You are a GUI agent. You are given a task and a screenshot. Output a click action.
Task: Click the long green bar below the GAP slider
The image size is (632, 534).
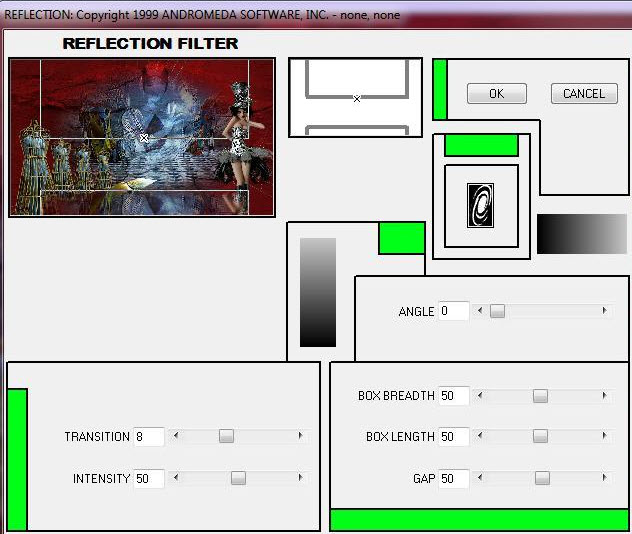click(479, 520)
